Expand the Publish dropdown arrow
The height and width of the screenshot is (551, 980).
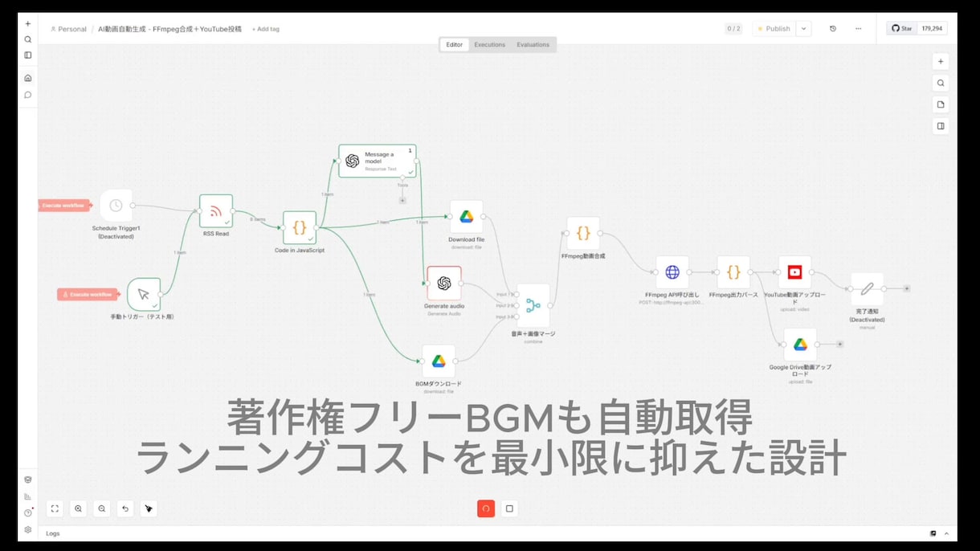[x=803, y=29]
